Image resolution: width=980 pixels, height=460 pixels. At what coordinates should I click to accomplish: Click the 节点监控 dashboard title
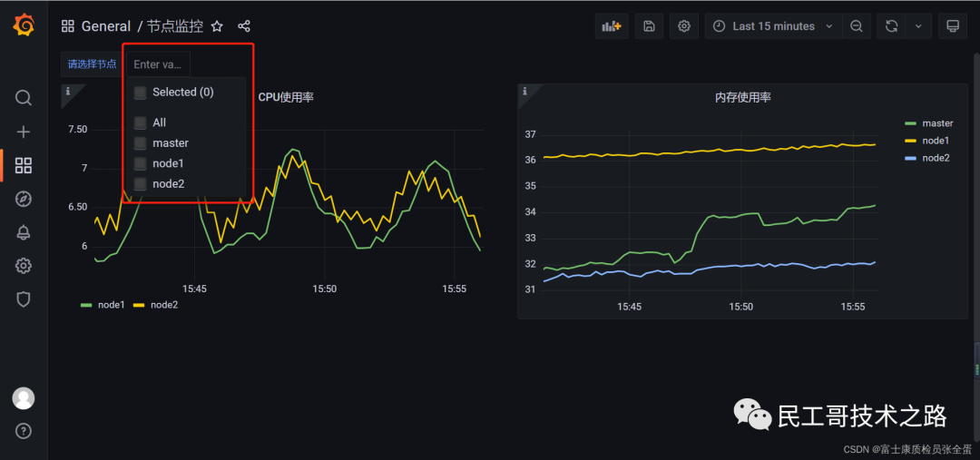[x=175, y=26]
